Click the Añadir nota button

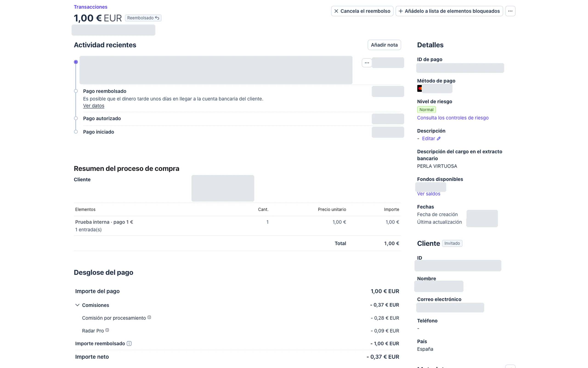(x=384, y=45)
